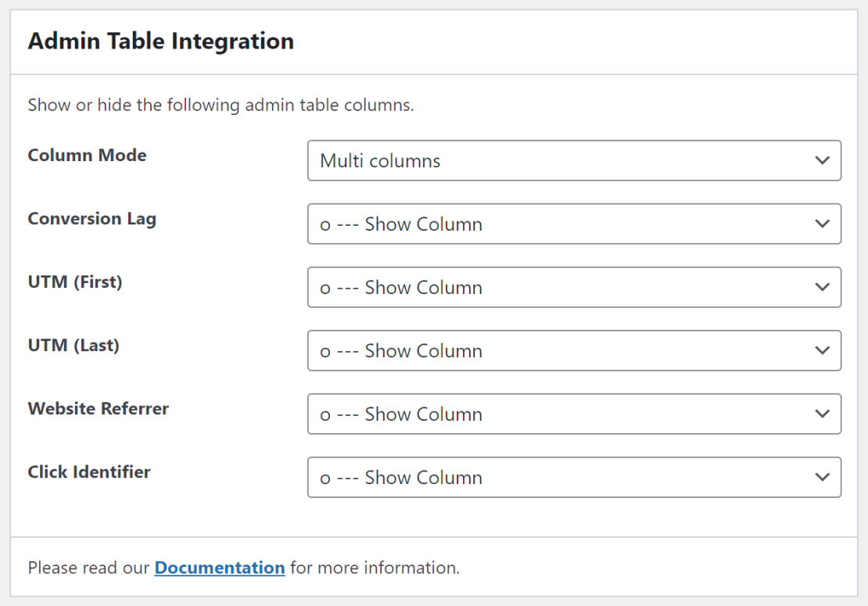Click the 'o' marker in Conversion Lag selector
Image resolution: width=868 pixels, height=606 pixels.
point(325,224)
